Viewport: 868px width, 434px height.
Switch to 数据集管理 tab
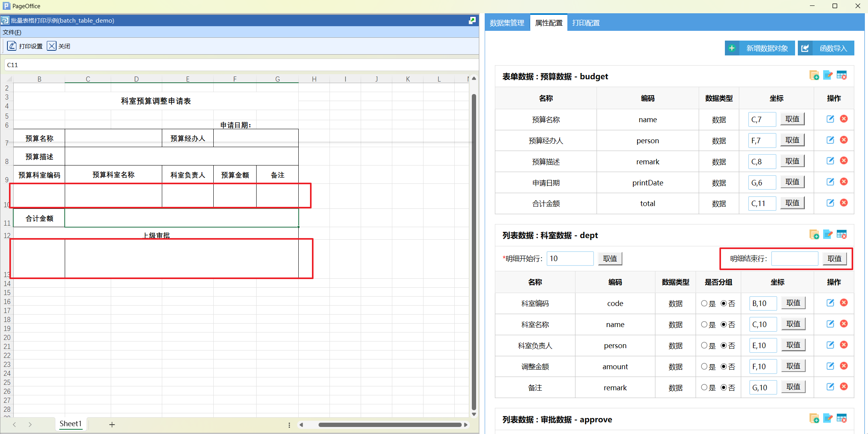507,23
